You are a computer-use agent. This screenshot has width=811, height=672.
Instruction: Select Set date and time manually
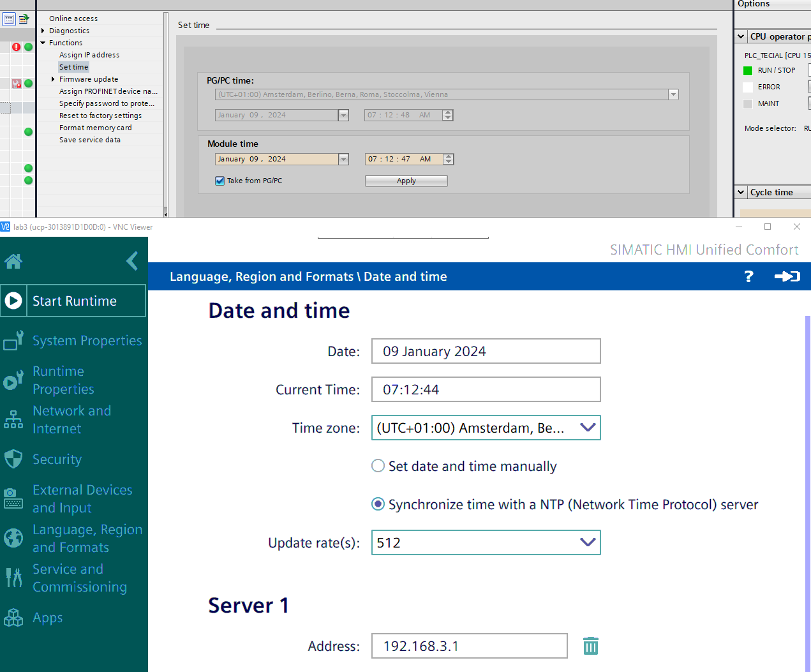coord(378,466)
